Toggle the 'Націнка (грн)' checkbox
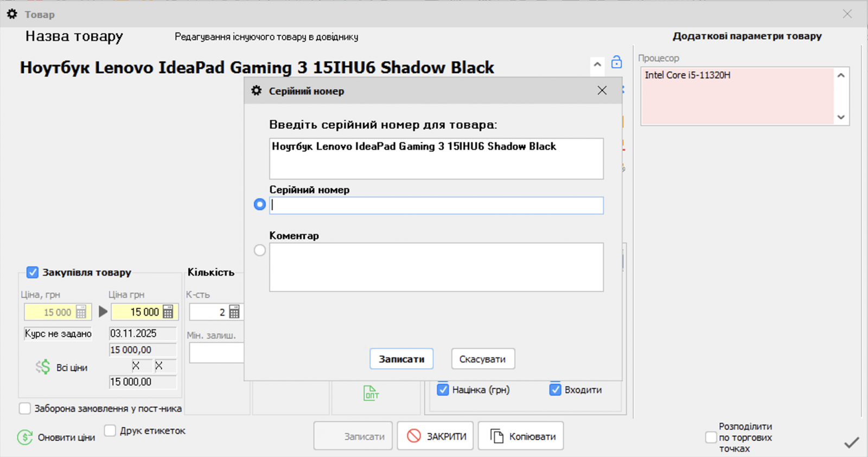The width and height of the screenshot is (868, 457). pyautogui.click(x=443, y=390)
